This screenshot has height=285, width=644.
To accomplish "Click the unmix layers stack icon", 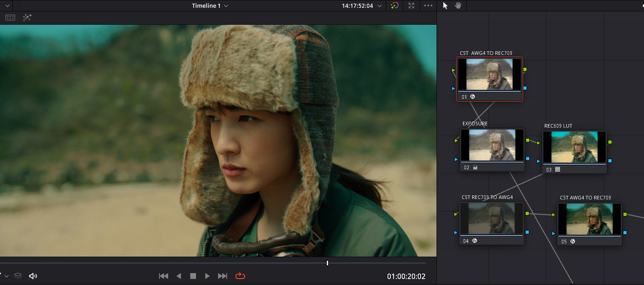I will [x=18, y=276].
